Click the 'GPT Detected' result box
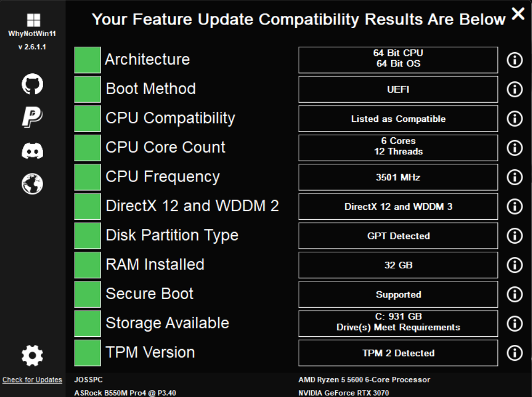 [398, 235]
